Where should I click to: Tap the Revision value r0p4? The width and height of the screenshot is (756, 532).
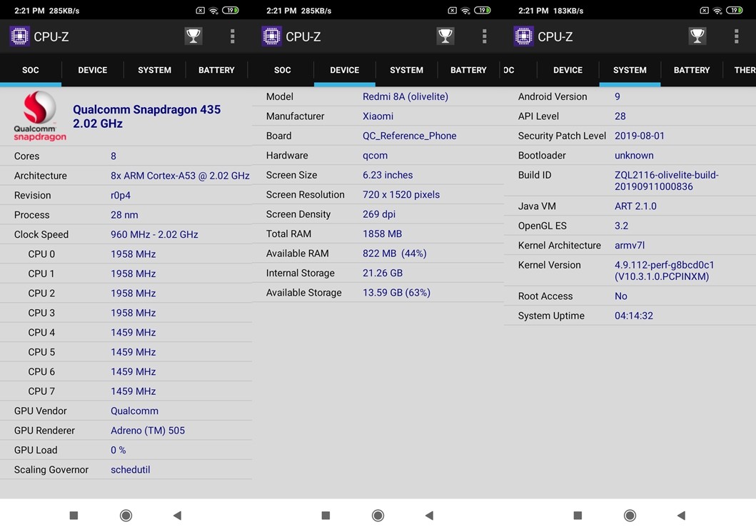click(121, 196)
